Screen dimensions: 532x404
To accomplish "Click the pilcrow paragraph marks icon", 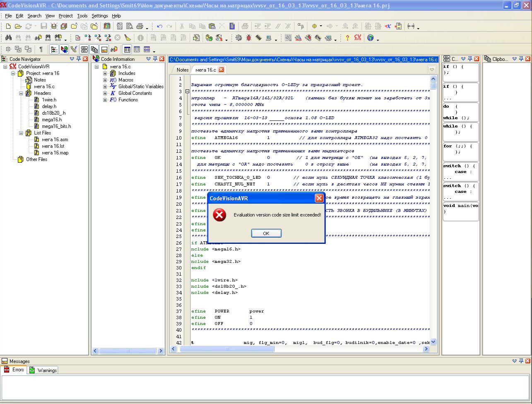I will [x=41, y=49].
